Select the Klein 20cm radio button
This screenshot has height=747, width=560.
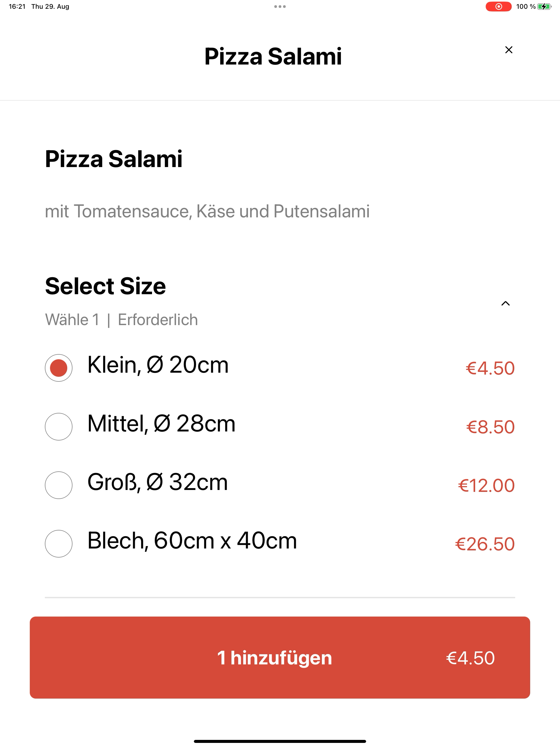point(59,368)
